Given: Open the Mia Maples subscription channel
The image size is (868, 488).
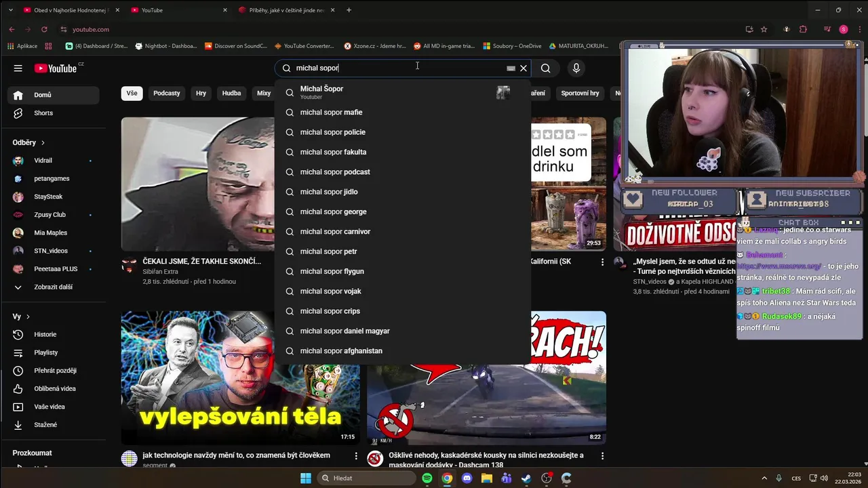Looking at the screenshot, I should (53, 233).
